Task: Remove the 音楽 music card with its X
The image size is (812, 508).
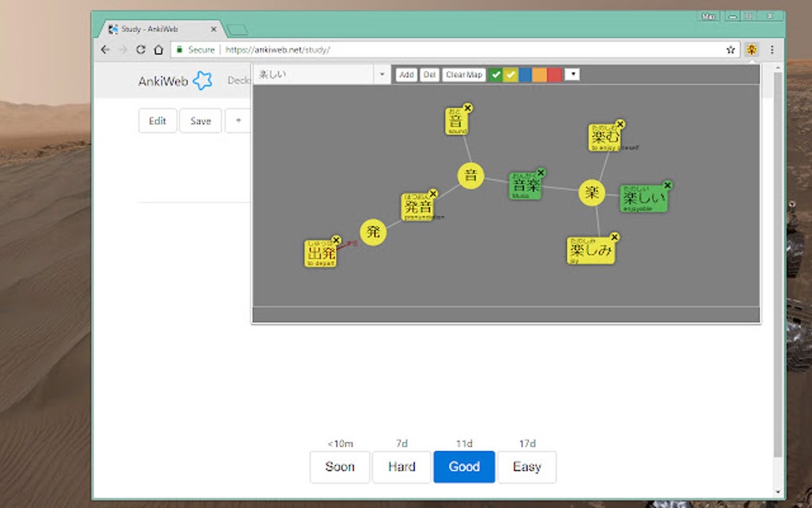Action: click(x=541, y=173)
